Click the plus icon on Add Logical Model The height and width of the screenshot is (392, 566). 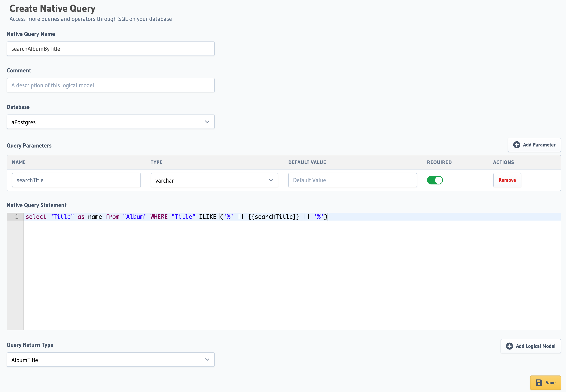coord(509,346)
